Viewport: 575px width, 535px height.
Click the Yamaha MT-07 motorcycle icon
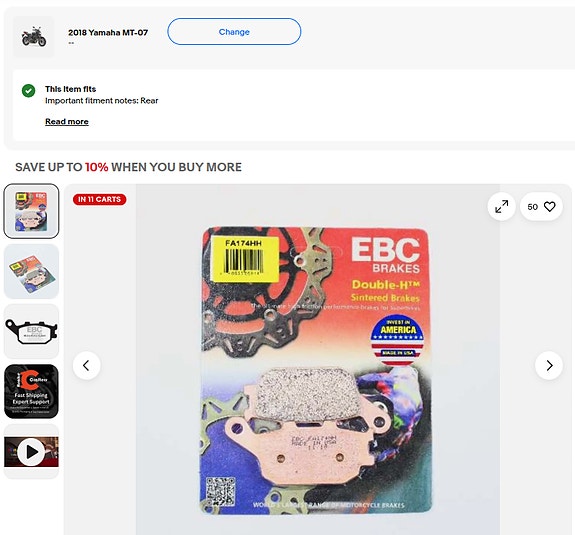(x=34, y=36)
